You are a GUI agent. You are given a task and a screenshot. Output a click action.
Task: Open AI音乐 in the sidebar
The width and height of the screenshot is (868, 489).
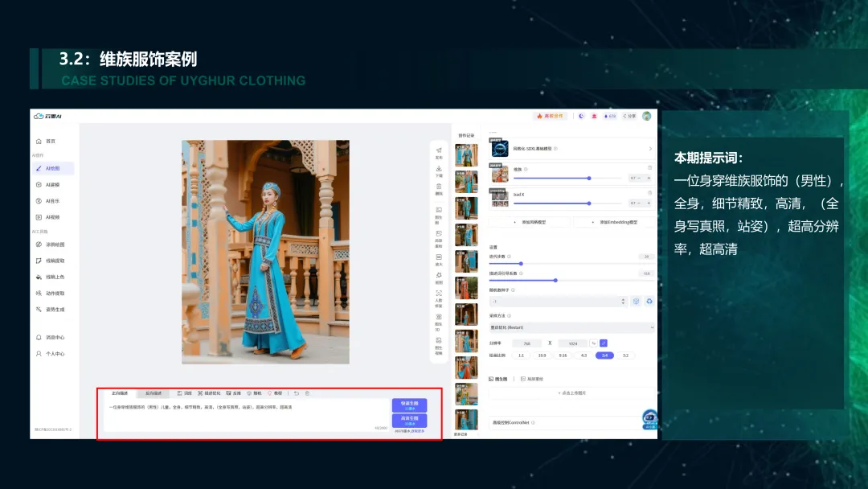point(47,201)
